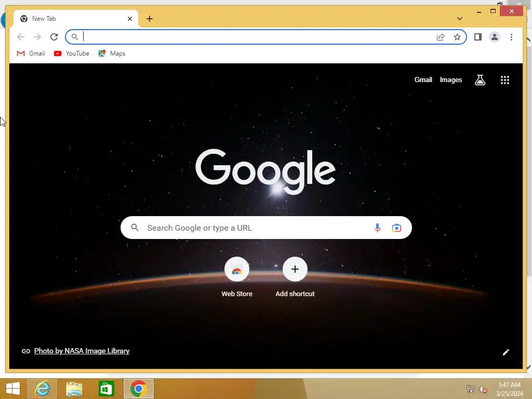The height and width of the screenshot is (399, 532).
Task: Click the Add shortcut button
Action: click(295, 277)
